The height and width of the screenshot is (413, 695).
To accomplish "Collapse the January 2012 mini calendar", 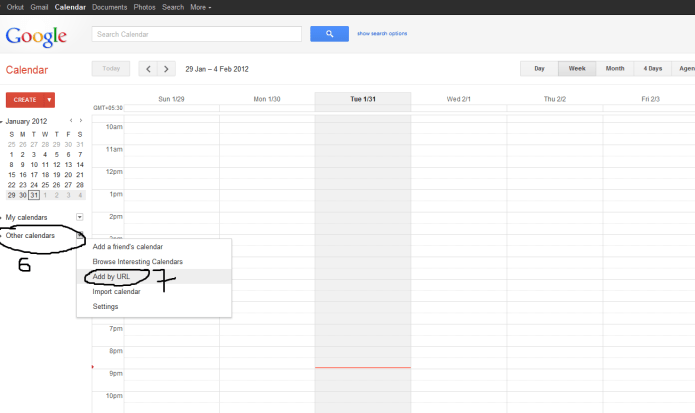I will coord(2,121).
